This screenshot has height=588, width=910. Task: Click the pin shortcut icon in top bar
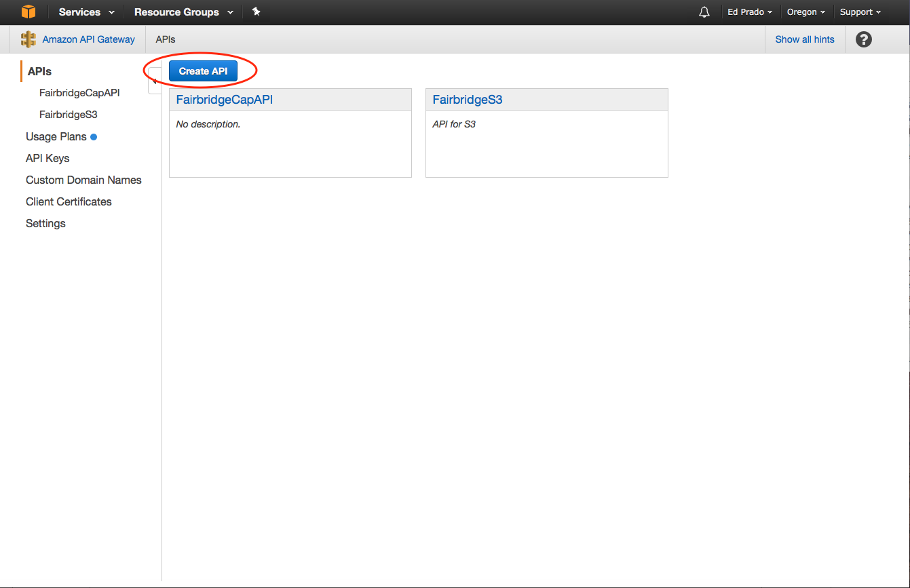pos(256,12)
